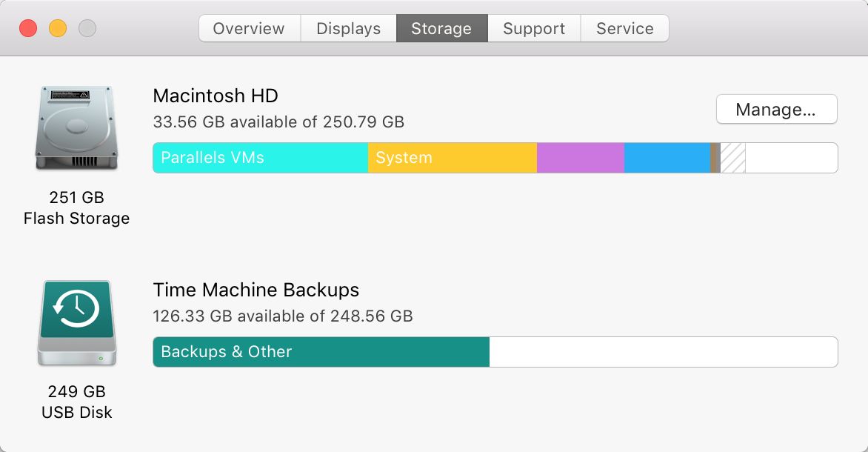Go to the Support tab
868x452 pixels.
[x=534, y=28]
